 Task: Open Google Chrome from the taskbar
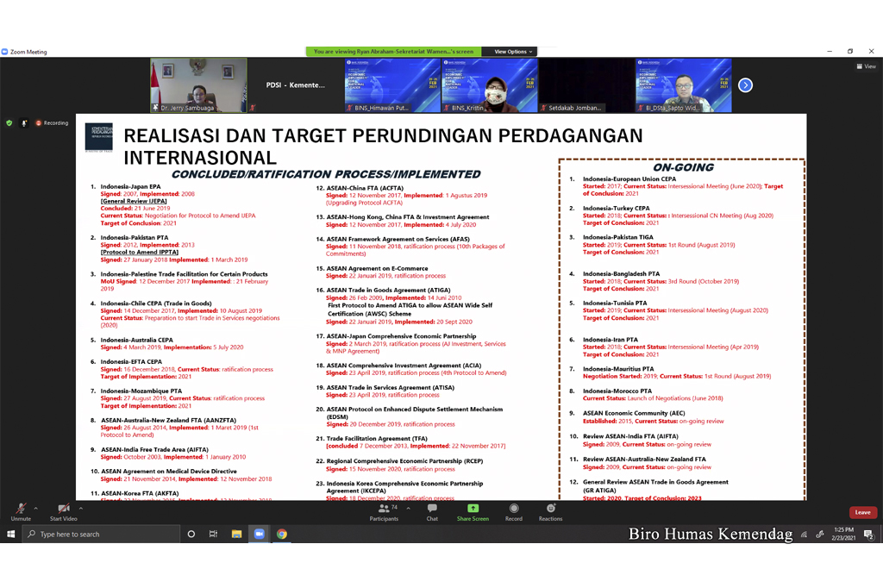[282, 534]
